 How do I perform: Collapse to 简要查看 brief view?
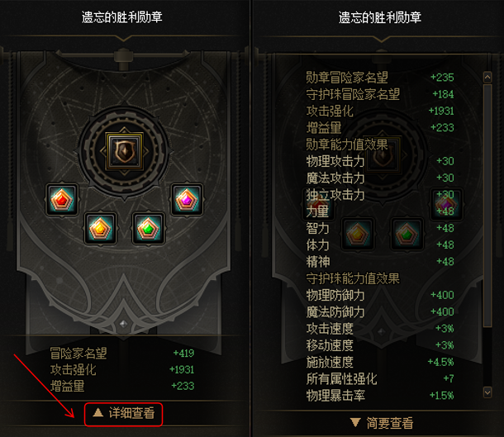pos(382,423)
